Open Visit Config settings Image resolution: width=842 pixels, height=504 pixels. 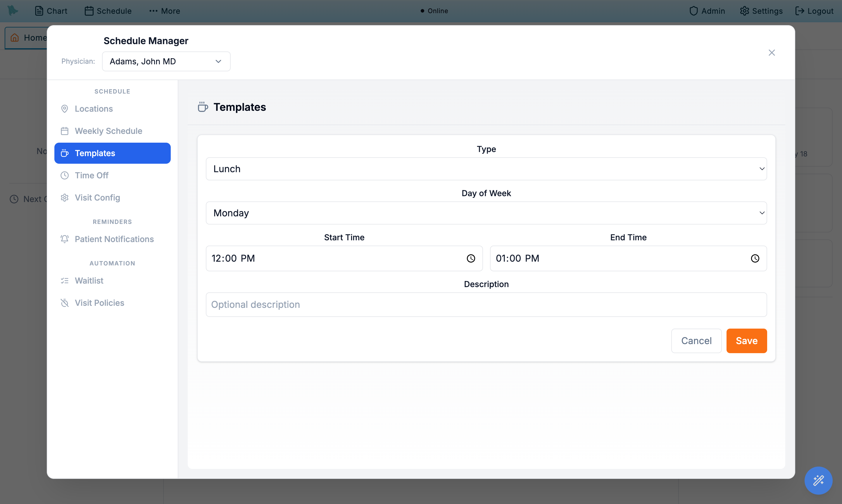[113, 198]
